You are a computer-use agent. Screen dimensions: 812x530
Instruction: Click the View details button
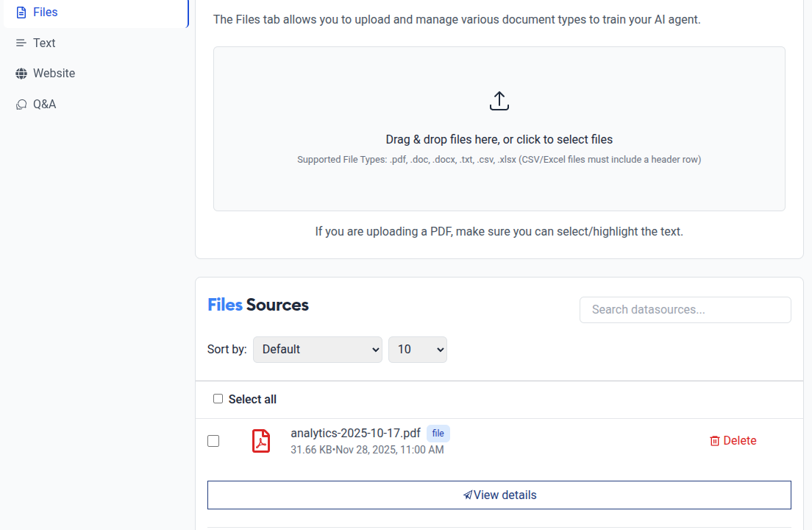[499, 495]
